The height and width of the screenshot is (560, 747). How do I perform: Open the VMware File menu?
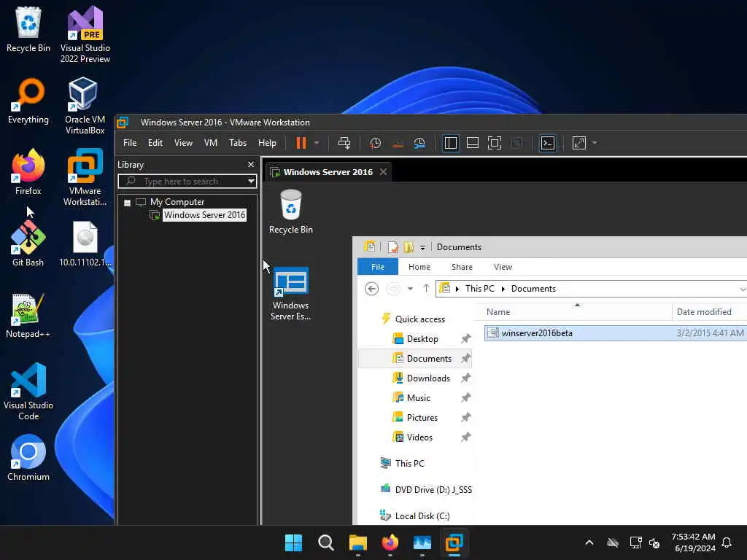(x=130, y=143)
